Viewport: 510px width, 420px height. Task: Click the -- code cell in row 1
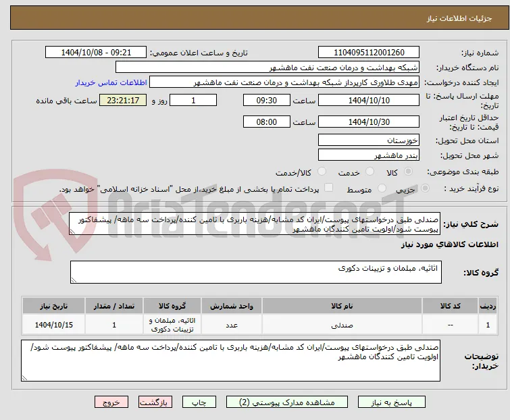pos(450,325)
